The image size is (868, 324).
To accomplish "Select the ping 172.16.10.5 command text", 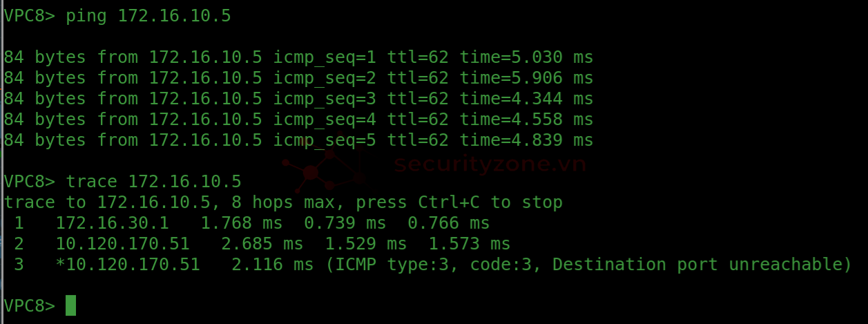I will [148, 16].
